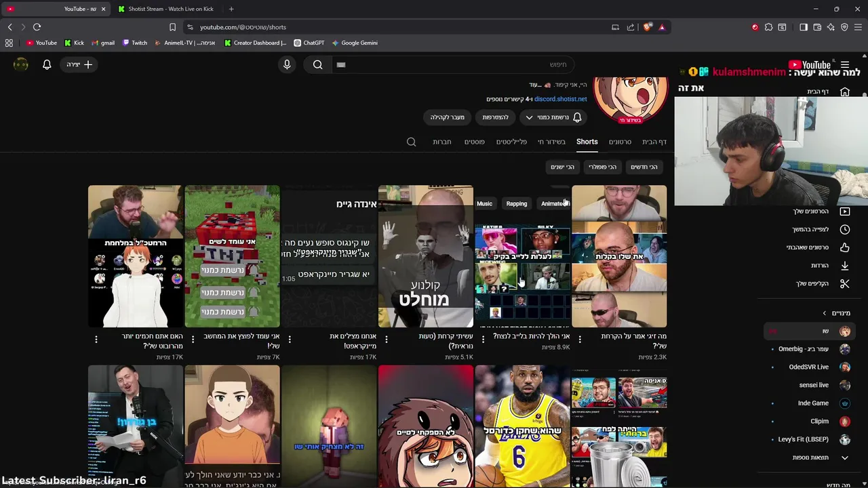
Task: Open the 'Creator Dashboard' bookmark
Action: point(255,43)
